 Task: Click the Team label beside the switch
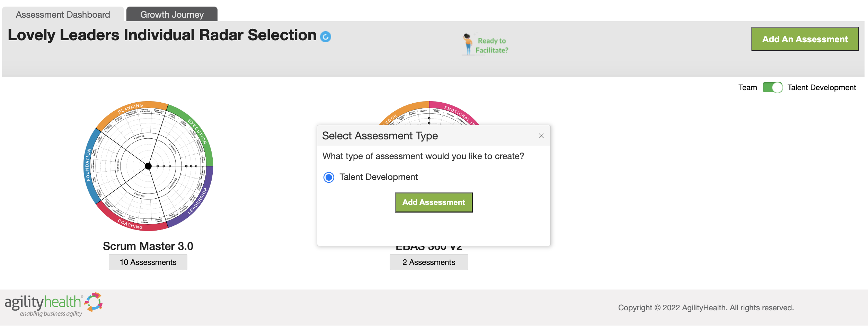pos(747,87)
